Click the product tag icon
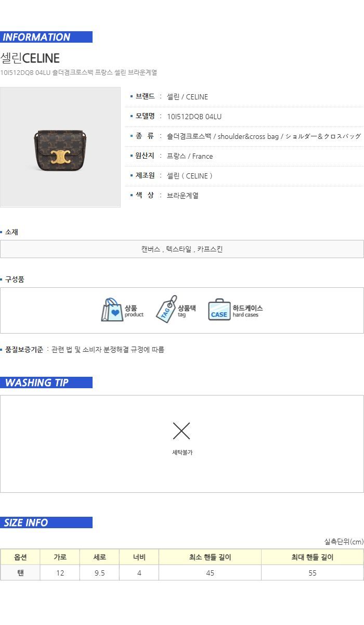364x625 pixels. (x=166, y=309)
